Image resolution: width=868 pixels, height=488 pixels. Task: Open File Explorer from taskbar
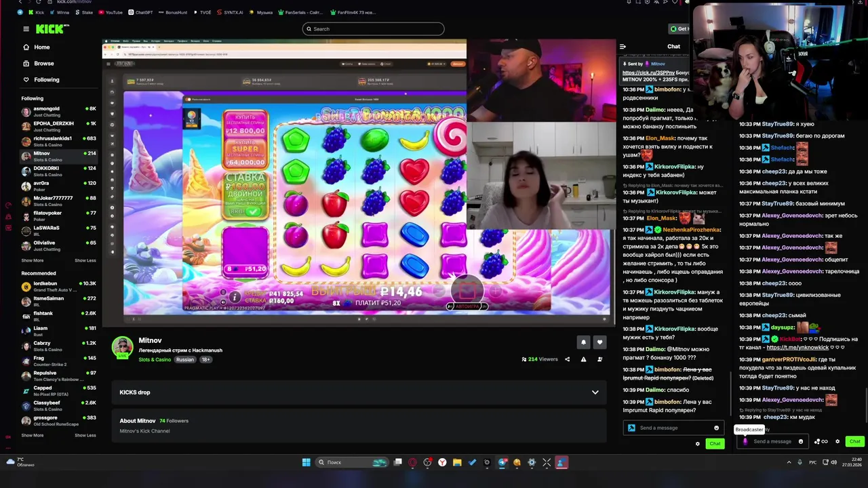pos(457,462)
